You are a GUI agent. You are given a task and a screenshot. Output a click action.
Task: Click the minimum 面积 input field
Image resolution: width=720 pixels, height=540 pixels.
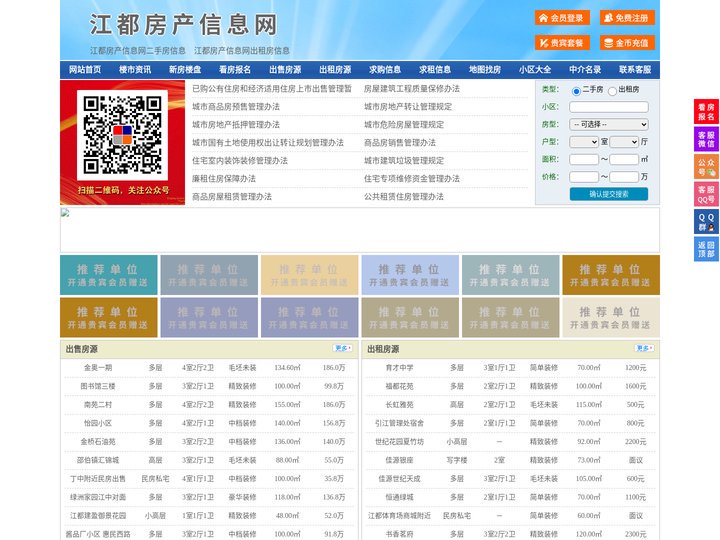pyautogui.click(x=584, y=159)
